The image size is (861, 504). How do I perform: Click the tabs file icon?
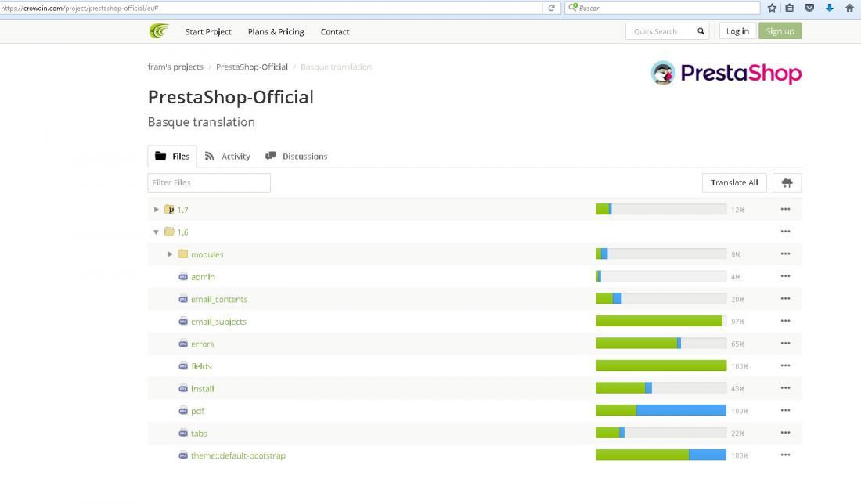(183, 434)
